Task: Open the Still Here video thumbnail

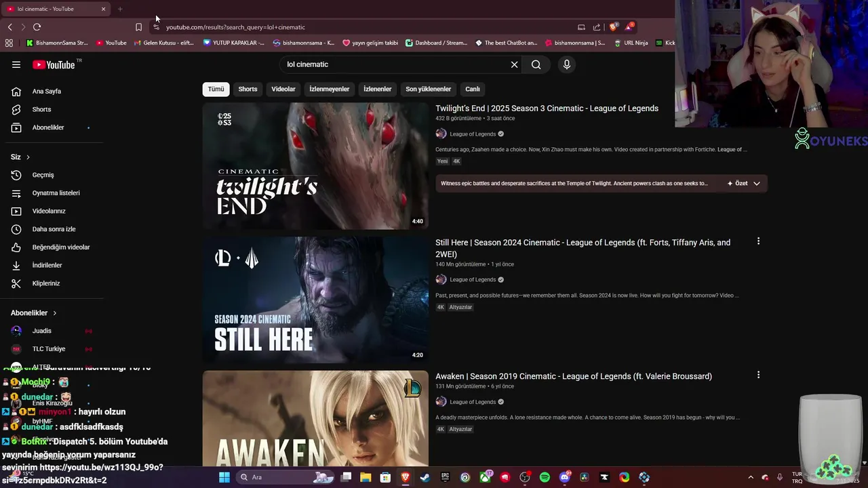Action: point(315,300)
